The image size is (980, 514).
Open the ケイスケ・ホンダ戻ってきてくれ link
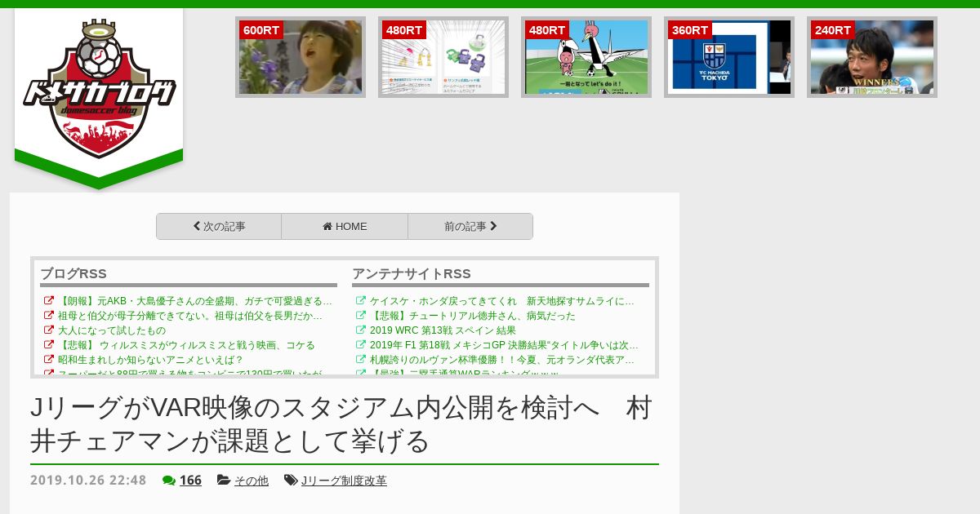[x=502, y=301]
